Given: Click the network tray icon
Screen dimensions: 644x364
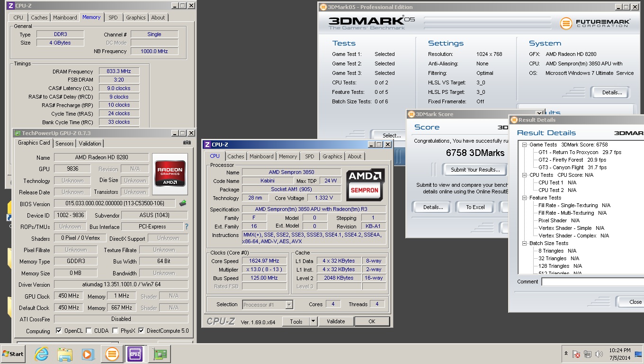Looking at the screenshot, I should [x=588, y=354].
